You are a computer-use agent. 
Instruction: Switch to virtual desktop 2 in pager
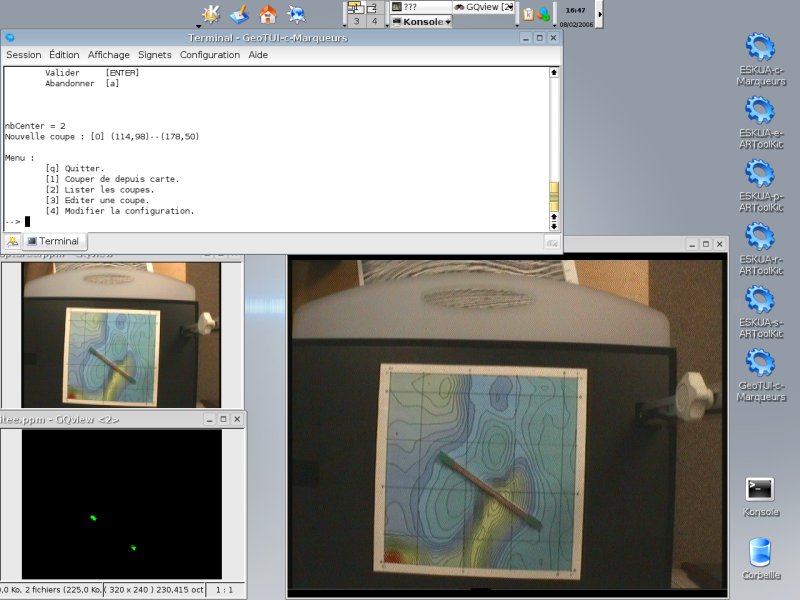(x=373, y=7)
